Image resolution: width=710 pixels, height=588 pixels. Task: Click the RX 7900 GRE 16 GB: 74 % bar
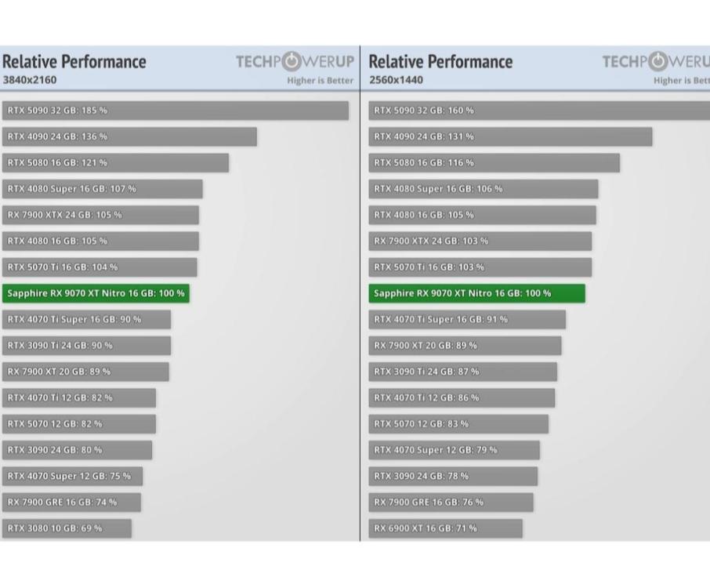coord(71,502)
